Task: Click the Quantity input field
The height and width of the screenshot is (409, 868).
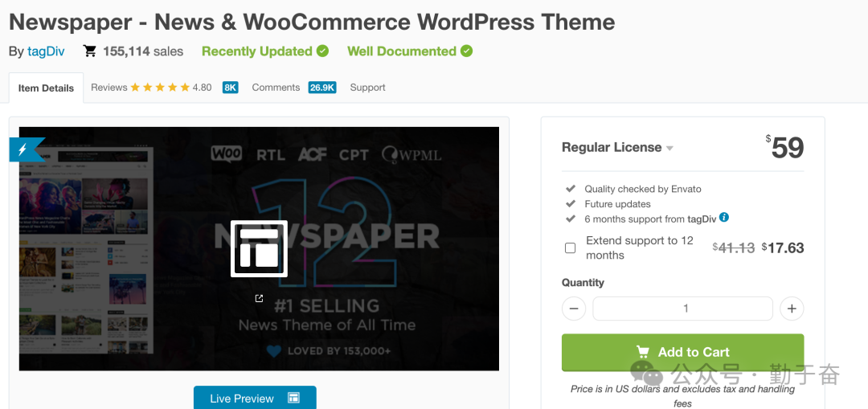Action: [682, 309]
